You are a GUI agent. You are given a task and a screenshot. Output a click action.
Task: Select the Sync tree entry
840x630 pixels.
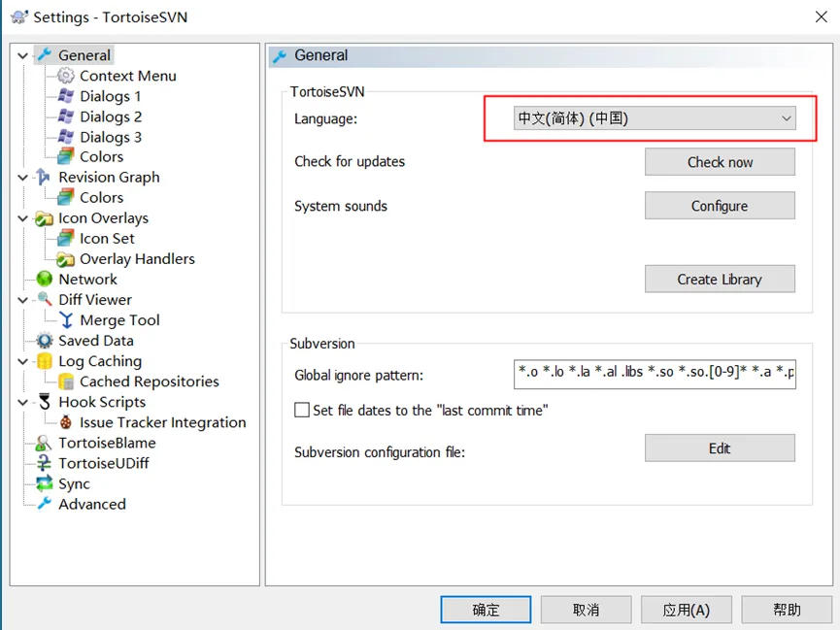(x=75, y=483)
